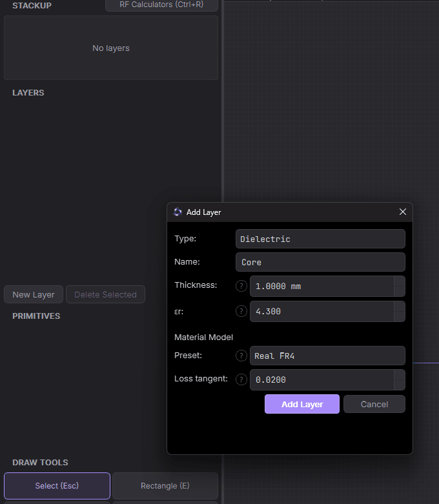Click the New Layer button
Image resolution: width=439 pixels, height=504 pixels.
(34, 294)
